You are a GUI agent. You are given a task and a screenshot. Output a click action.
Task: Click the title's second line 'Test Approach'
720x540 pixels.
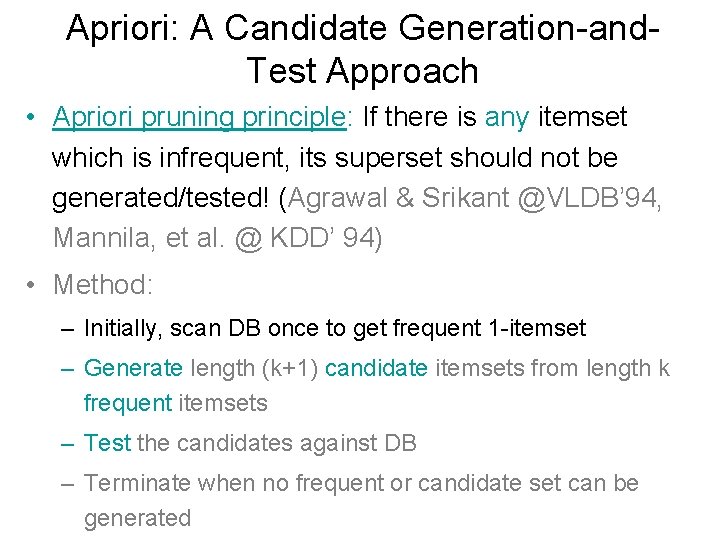pos(362,71)
